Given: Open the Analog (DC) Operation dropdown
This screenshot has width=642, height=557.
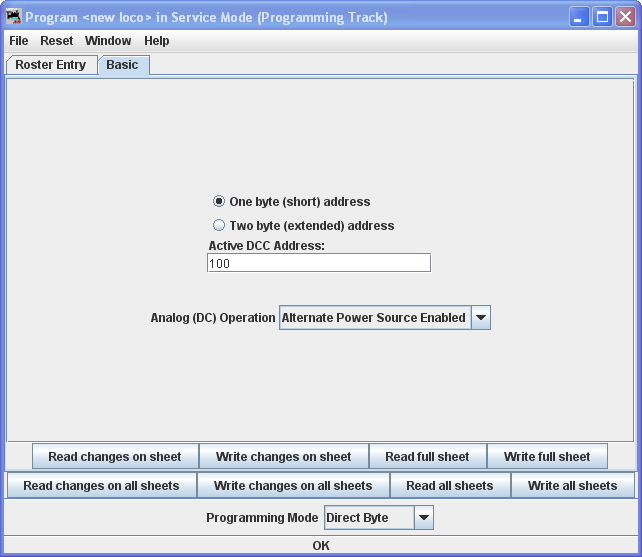Looking at the screenshot, I should click(373, 318).
